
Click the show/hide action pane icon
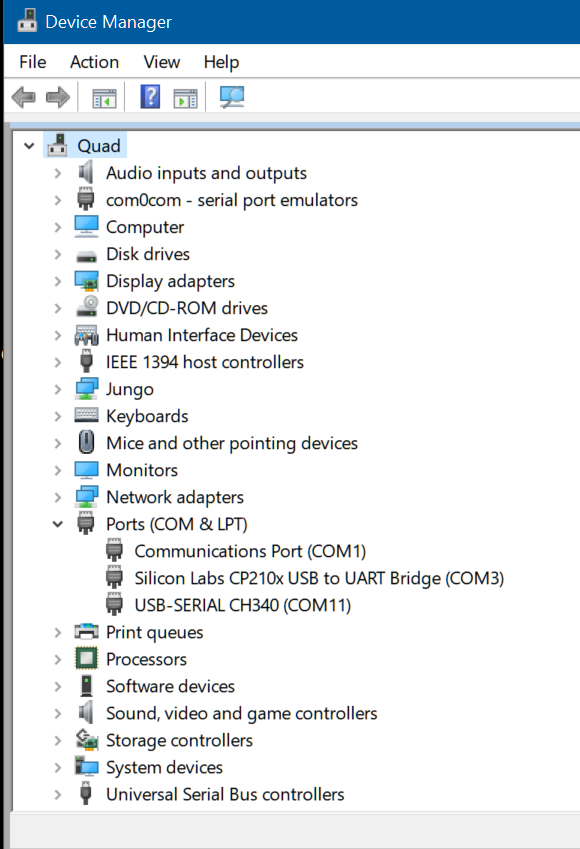click(185, 98)
